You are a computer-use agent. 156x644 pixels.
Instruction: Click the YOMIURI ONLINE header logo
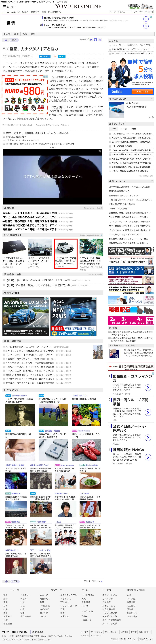[x=78, y=6]
